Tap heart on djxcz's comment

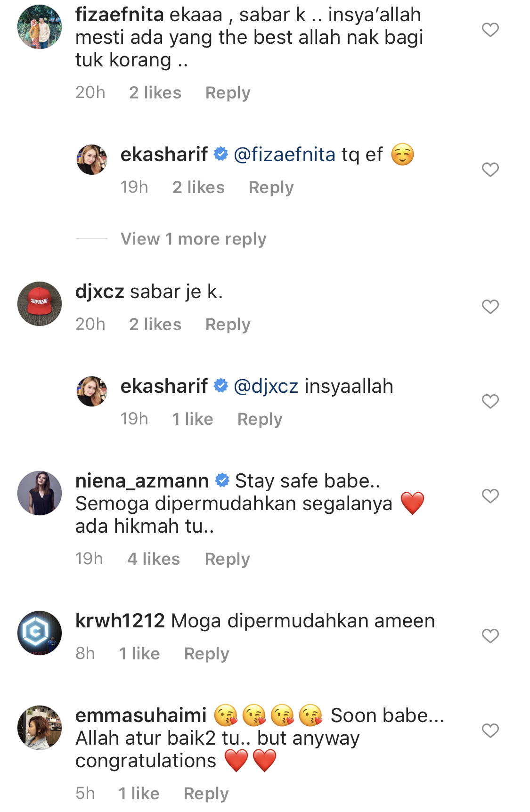coord(490,307)
